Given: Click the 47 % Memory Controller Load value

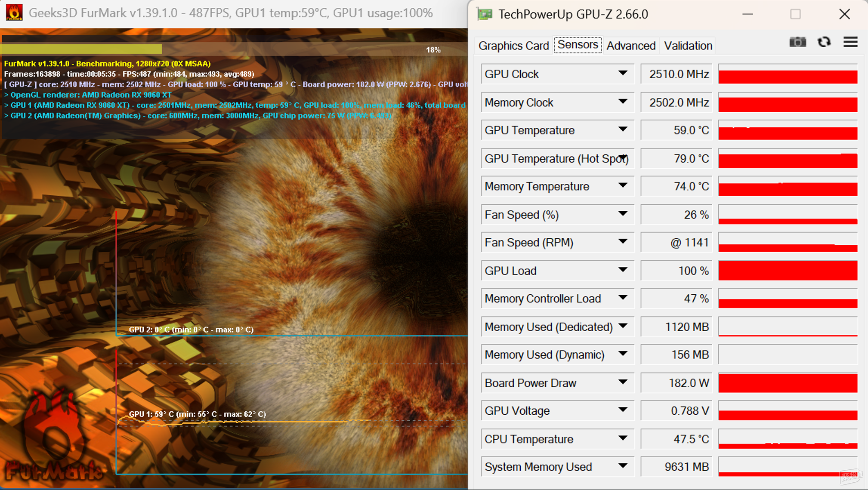Looking at the screenshot, I should 676,299.
